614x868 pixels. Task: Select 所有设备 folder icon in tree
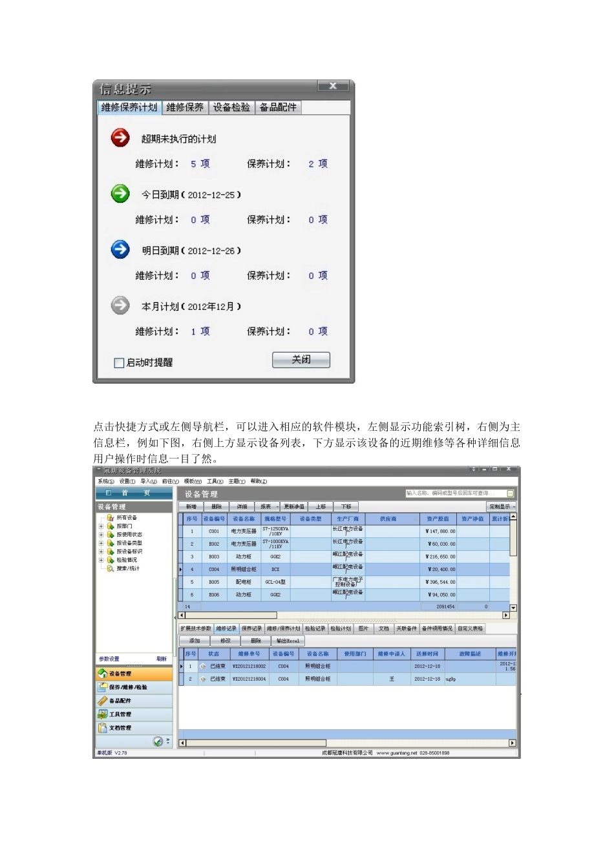(x=111, y=518)
